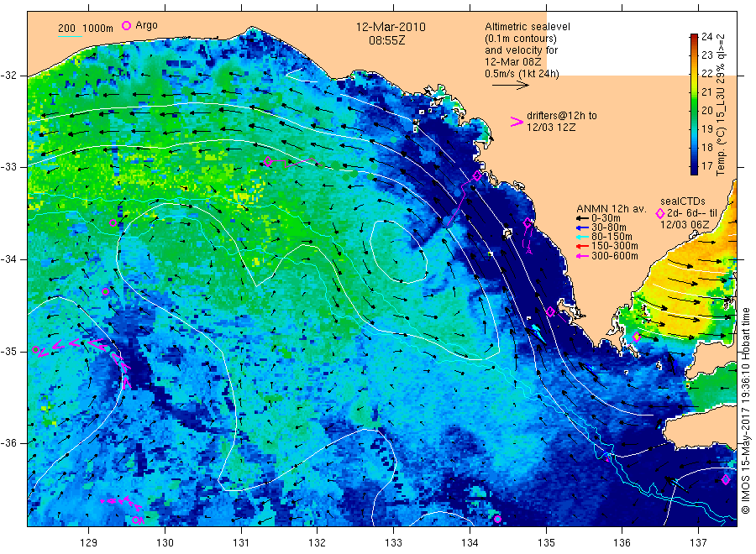This screenshot has height=554, width=756.
Task: Click the magenta Argo circle symbol in the legend
Action: (126, 25)
